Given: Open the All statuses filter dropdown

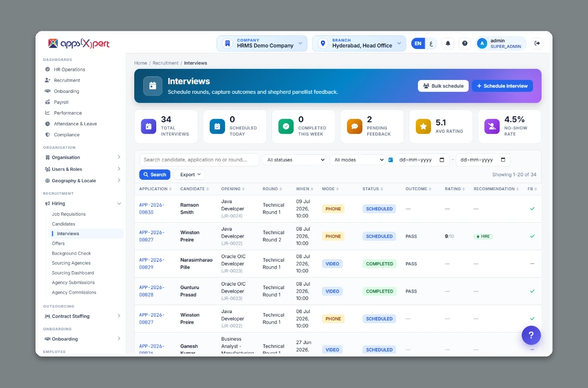Looking at the screenshot, I should pos(294,160).
